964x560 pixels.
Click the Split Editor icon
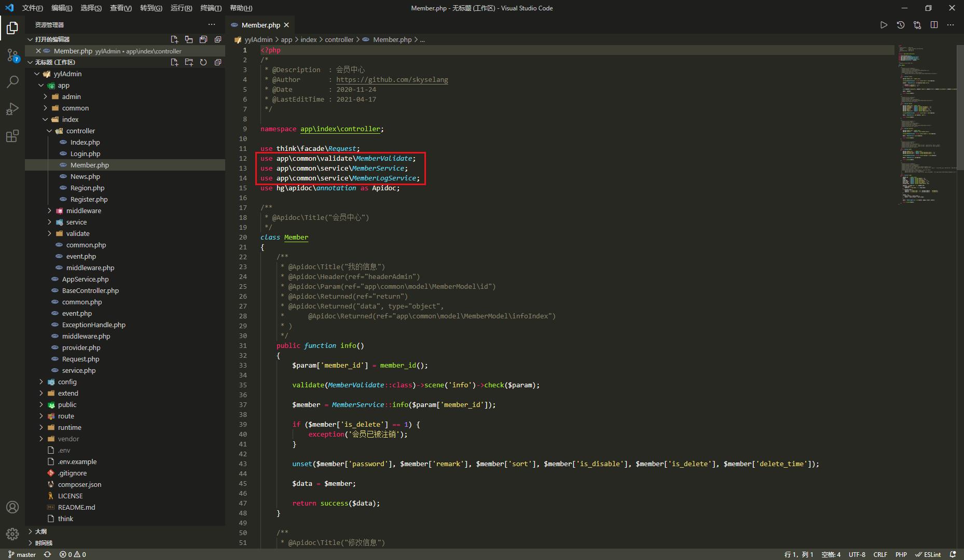(x=934, y=25)
